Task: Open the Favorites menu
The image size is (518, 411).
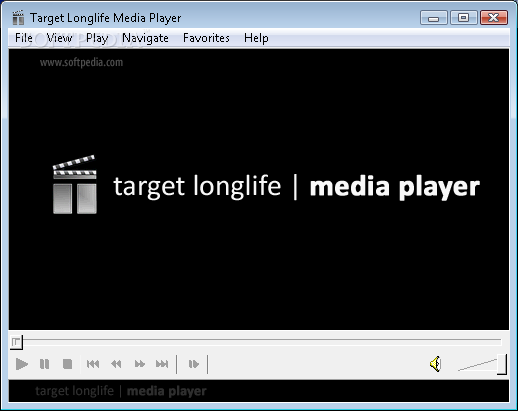Action: click(x=206, y=38)
